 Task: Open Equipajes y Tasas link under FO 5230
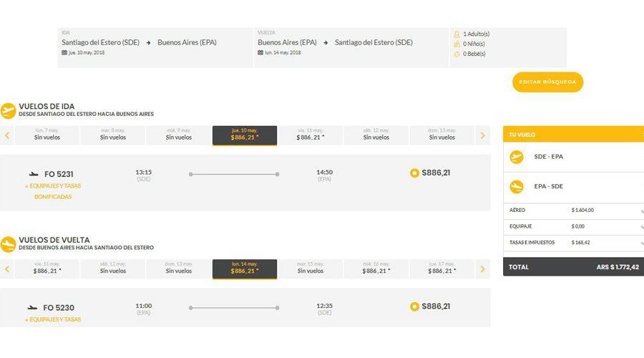point(53,319)
